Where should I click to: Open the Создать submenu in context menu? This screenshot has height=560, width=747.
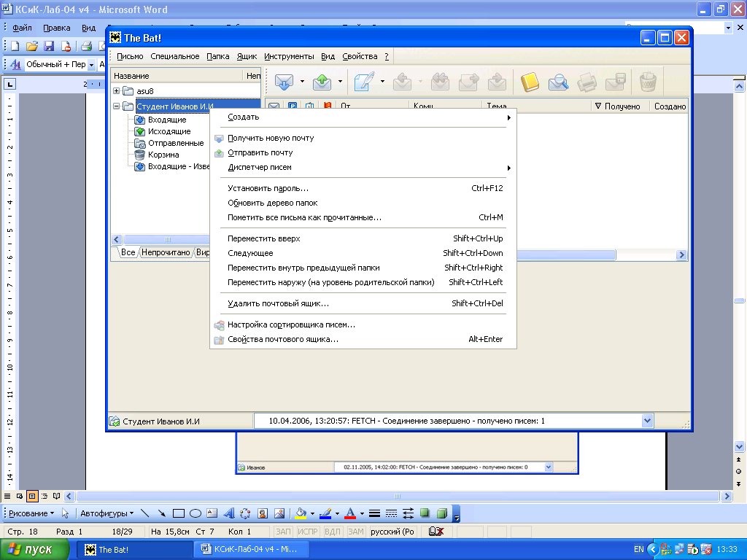(x=363, y=117)
